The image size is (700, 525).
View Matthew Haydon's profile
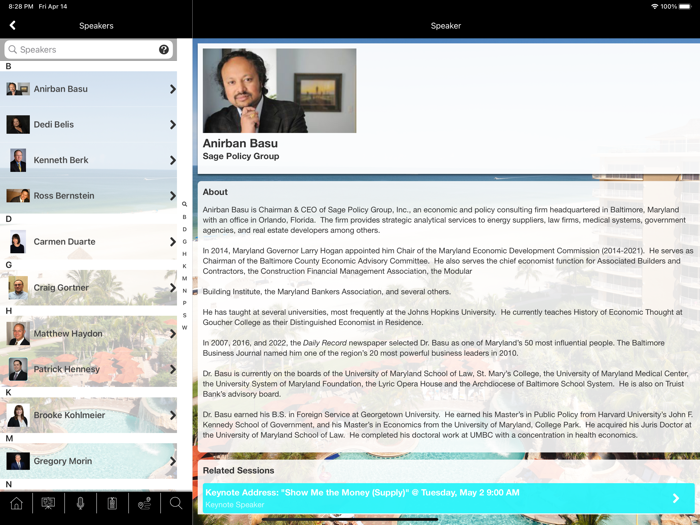88,333
